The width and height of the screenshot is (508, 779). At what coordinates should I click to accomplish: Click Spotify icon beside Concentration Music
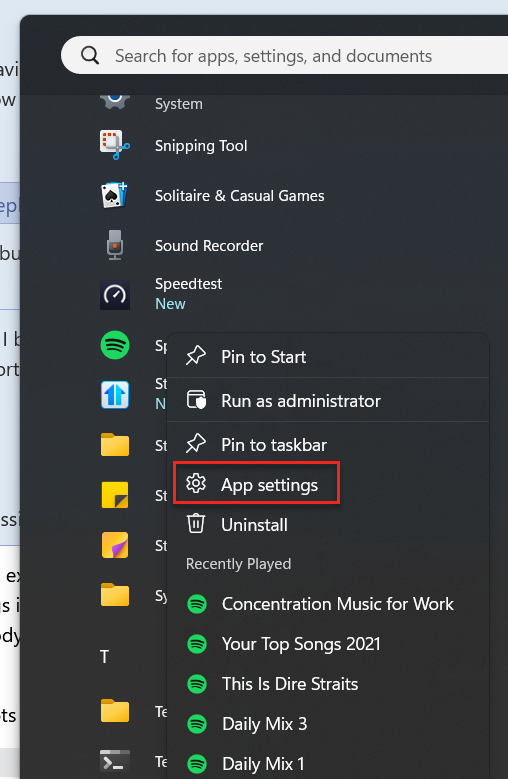coord(197,604)
